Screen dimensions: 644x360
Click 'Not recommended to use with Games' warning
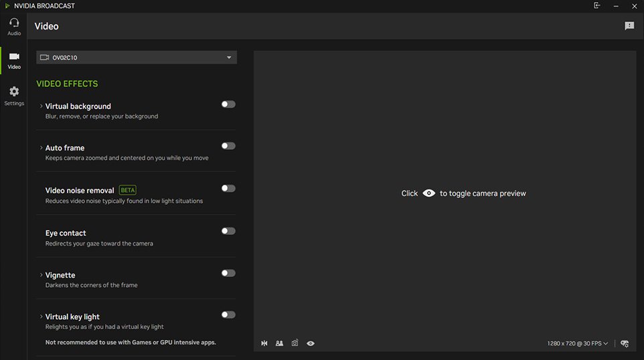tap(131, 343)
